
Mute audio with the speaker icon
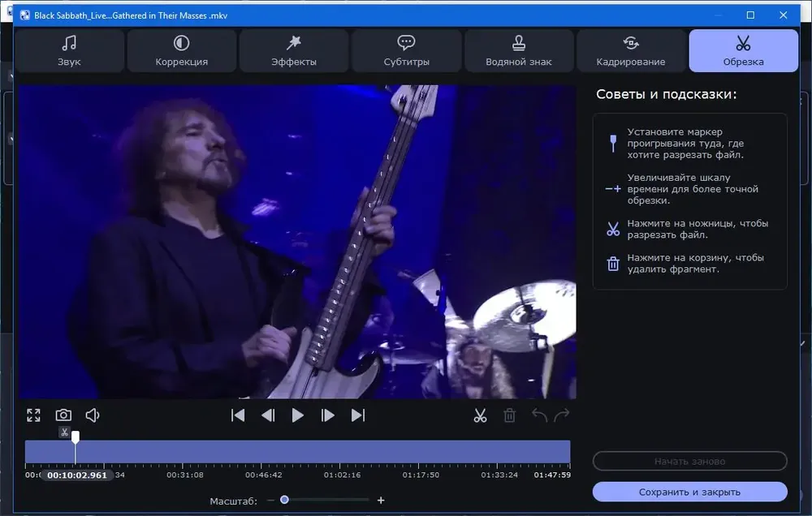point(93,415)
